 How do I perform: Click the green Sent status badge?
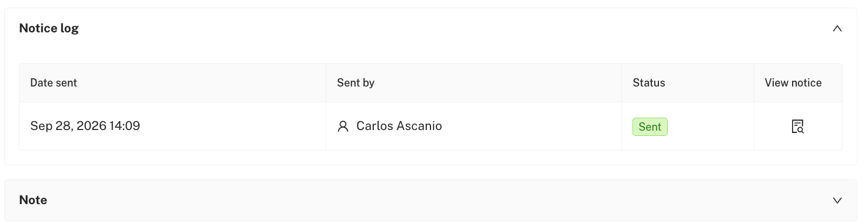click(650, 127)
